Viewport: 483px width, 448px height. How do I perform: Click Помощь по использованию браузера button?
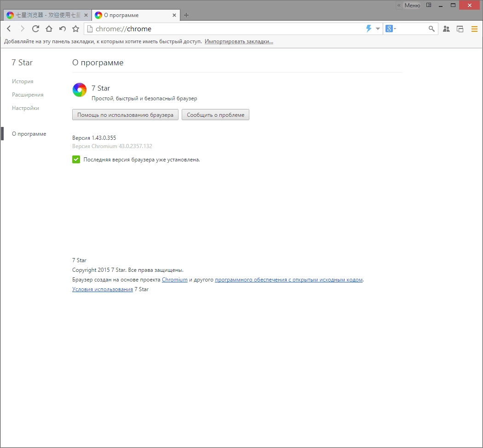[x=126, y=115]
